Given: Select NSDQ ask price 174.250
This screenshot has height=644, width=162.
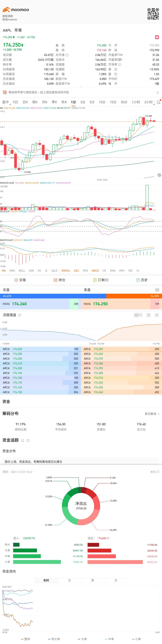Looking at the screenshot, I should 100,304.
